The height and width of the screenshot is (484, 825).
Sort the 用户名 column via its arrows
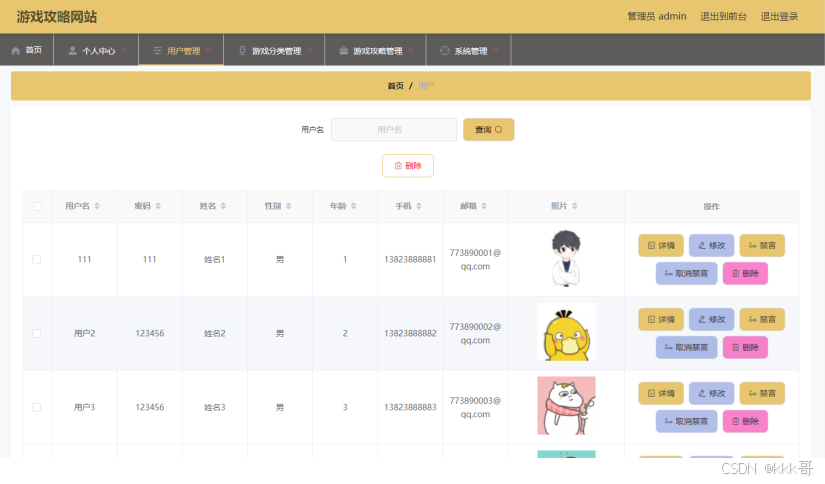[97, 206]
